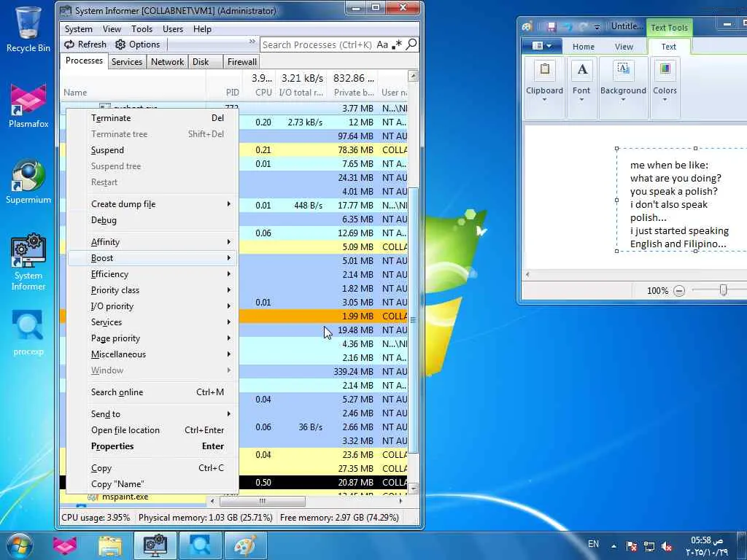The width and height of the screenshot is (747, 560).
Task: Click the Refresh toolbar button
Action: (86, 44)
